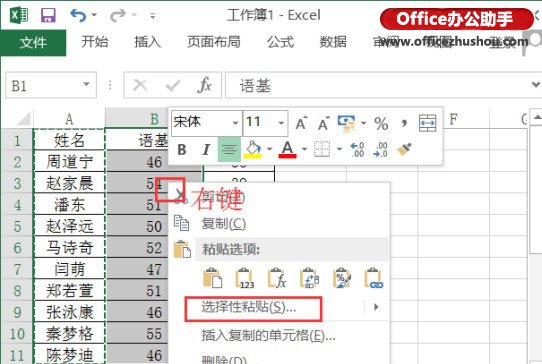The width and height of the screenshot is (542, 364).
Task: Click the Borders icon in mini toolbar
Action: 322,149
